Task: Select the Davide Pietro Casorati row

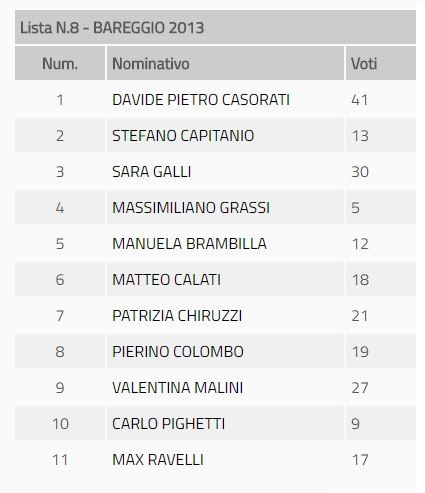Action: [x=215, y=100]
